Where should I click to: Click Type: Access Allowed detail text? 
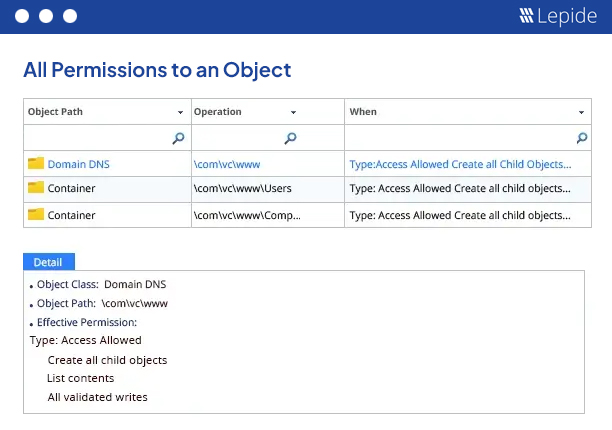point(85,340)
